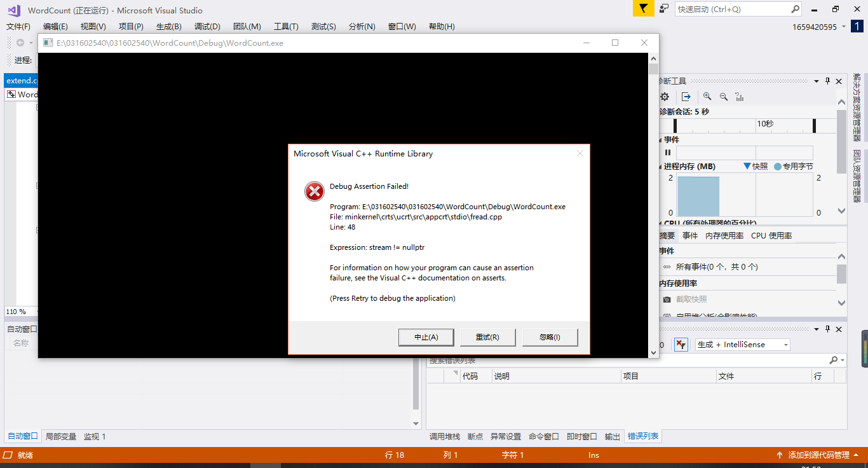The height and width of the screenshot is (468, 868).
Task: Open the 工具(T) menu
Action: pyautogui.click(x=286, y=27)
